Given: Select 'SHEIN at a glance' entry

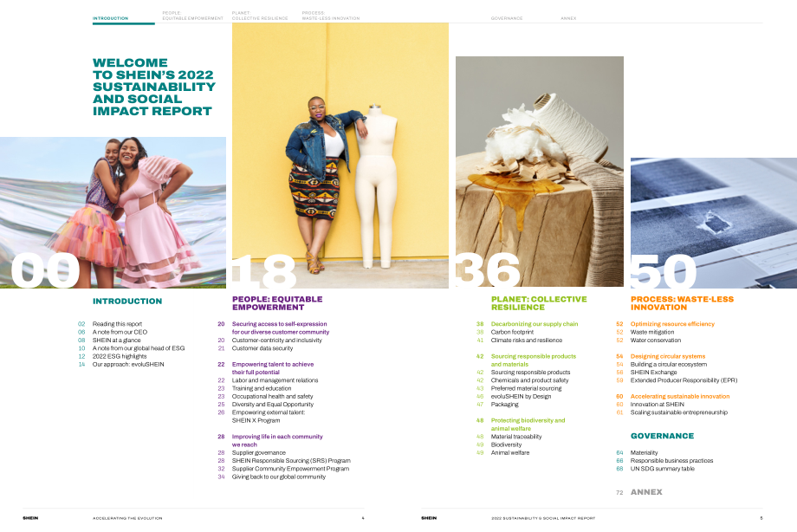Looking at the screenshot, I should 116,341.
